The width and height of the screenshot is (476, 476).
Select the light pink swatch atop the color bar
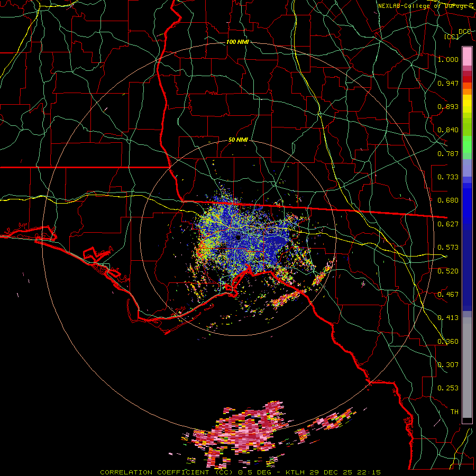pyautogui.click(x=467, y=56)
